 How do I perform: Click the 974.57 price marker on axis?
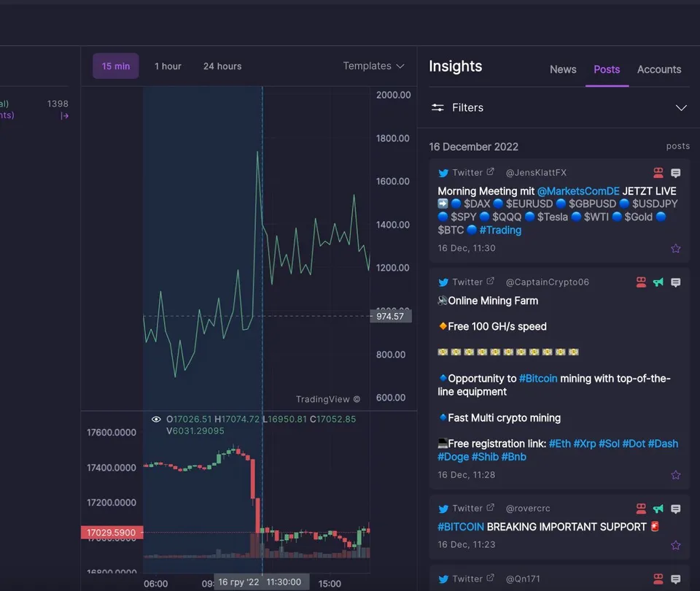pyautogui.click(x=391, y=316)
